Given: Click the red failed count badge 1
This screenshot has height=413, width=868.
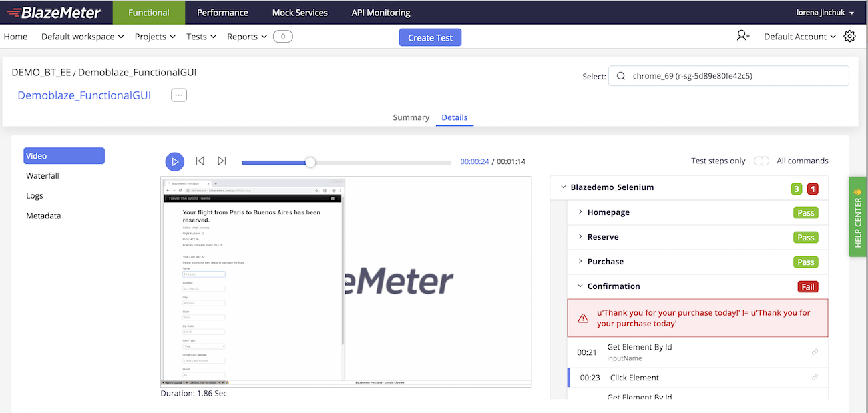Looking at the screenshot, I should [x=813, y=189].
